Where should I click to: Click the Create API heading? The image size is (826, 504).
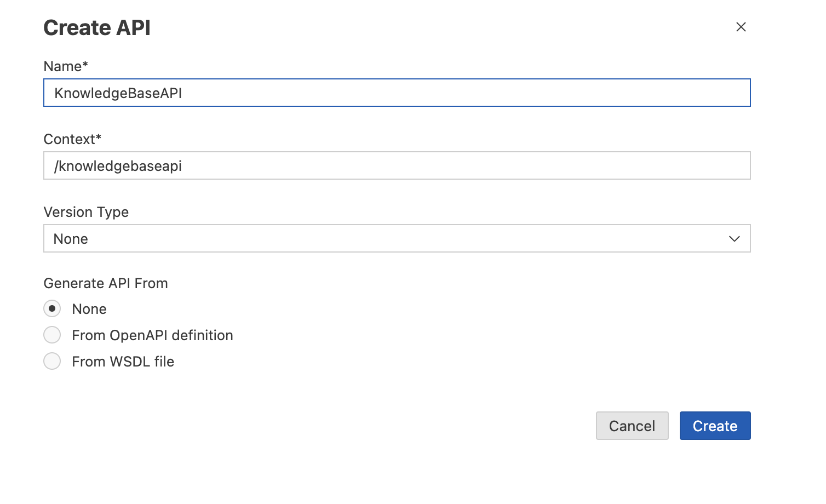(97, 28)
